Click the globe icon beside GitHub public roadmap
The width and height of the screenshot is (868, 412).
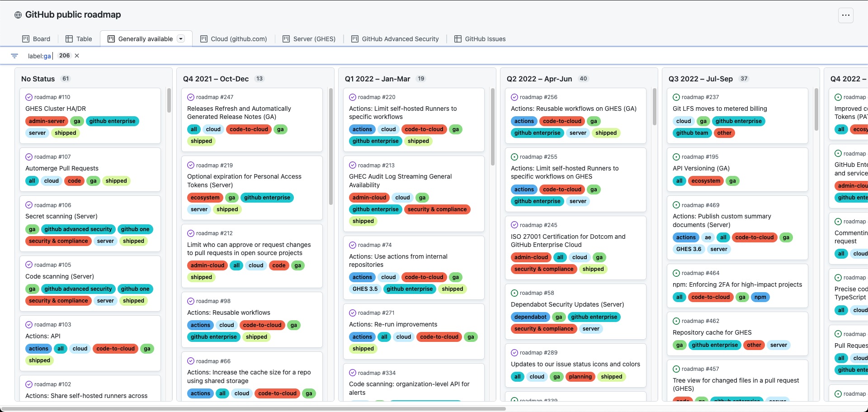pyautogui.click(x=18, y=14)
